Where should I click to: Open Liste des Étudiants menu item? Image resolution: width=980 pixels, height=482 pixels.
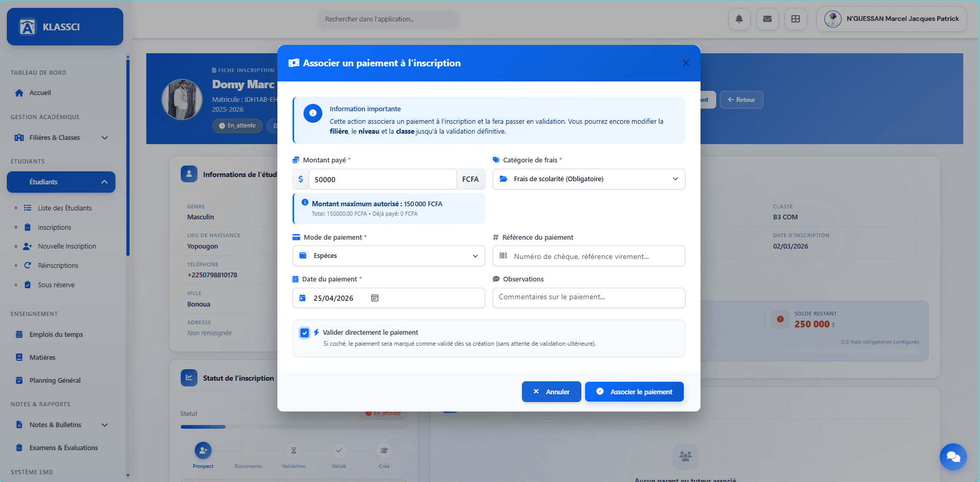coord(65,208)
